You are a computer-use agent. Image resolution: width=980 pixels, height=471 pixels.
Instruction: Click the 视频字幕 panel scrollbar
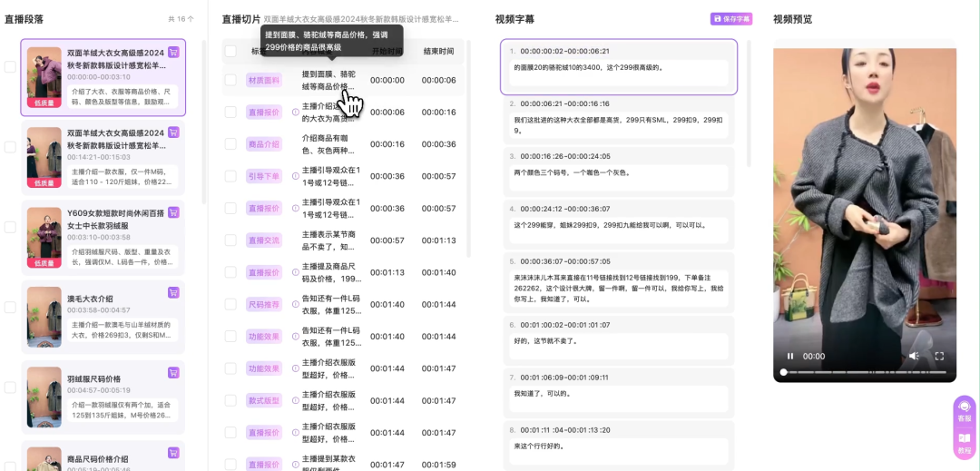(750, 103)
